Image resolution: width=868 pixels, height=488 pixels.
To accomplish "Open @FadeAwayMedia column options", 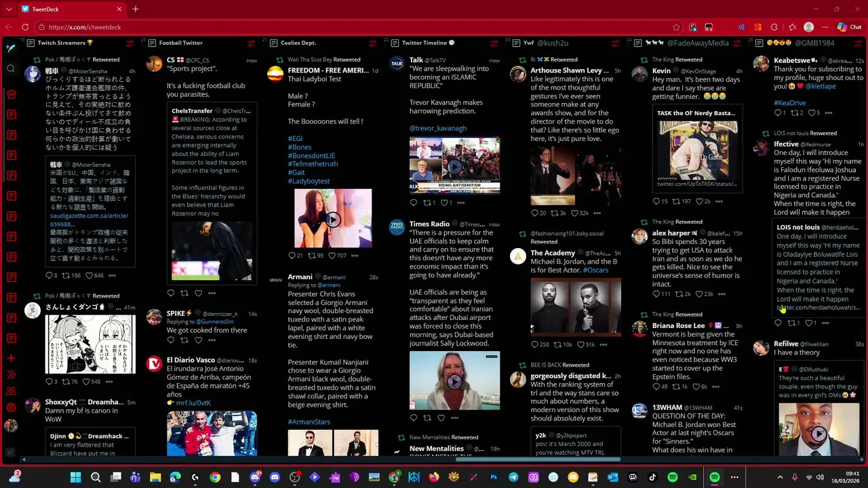I will [x=736, y=43].
